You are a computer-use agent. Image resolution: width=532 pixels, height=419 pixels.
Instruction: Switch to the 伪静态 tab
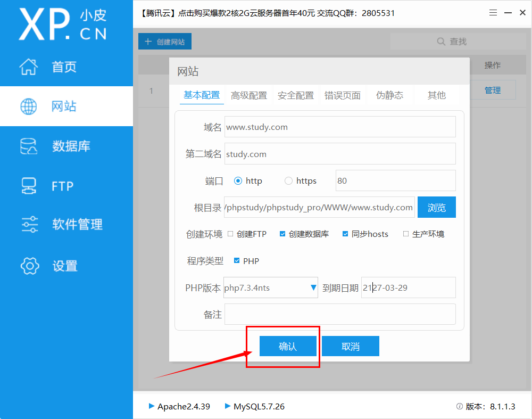tap(389, 95)
